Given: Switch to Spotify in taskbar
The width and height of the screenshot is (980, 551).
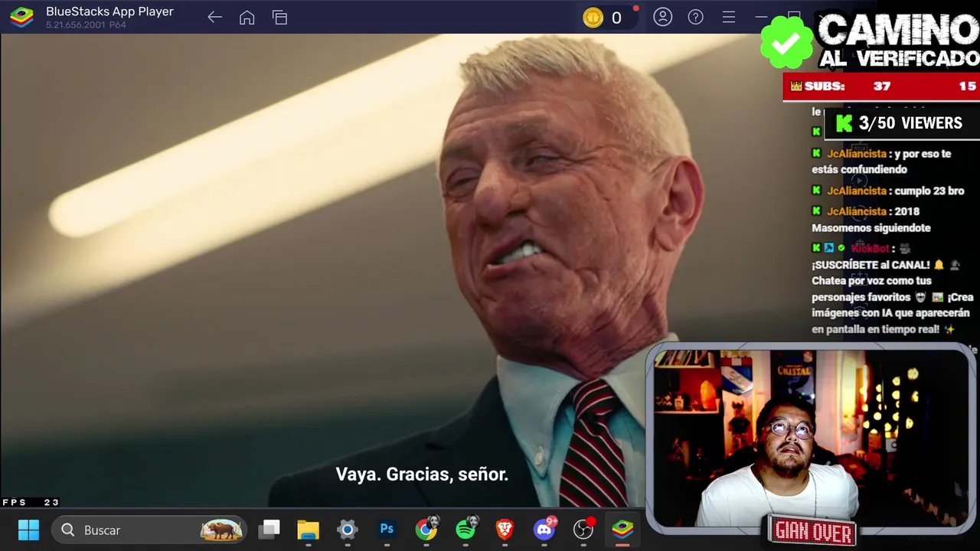Looking at the screenshot, I should click(465, 529).
